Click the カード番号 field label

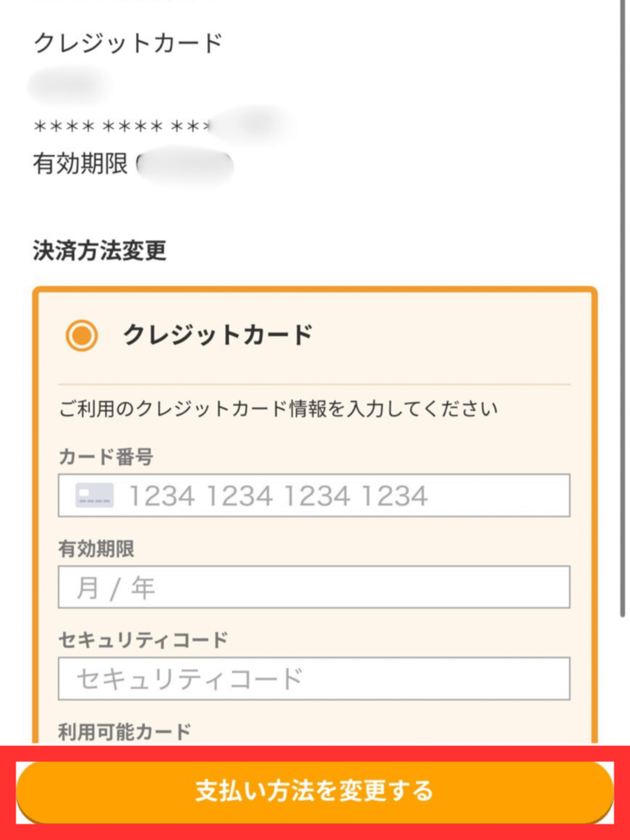[105, 458]
